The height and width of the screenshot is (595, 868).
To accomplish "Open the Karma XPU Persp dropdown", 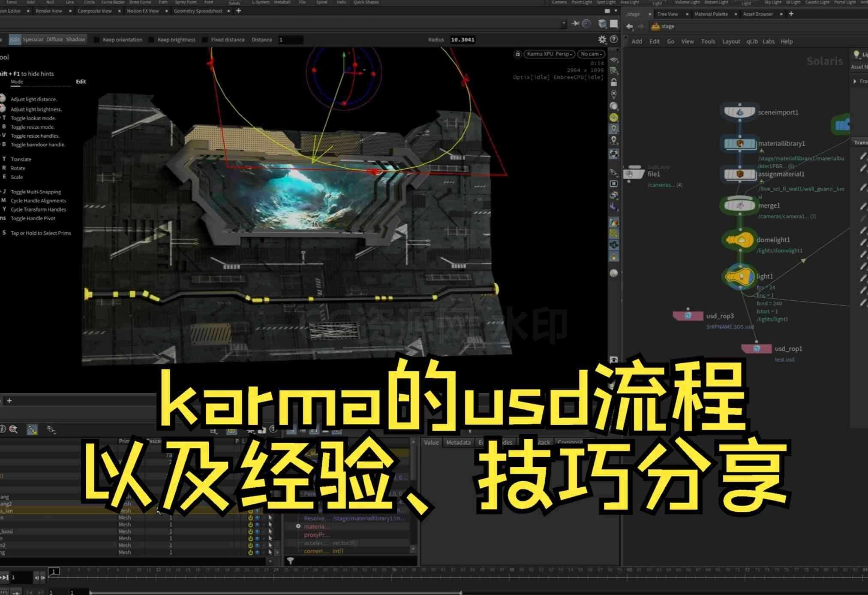I will (550, 54).
